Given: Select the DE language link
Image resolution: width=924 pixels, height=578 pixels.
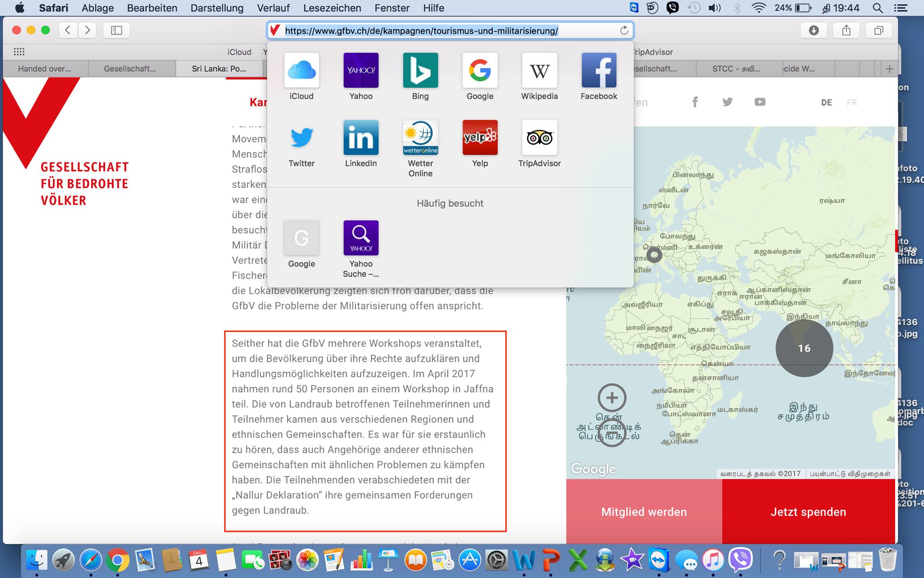Looking at the screenshot, I should (x=827, y=103).
